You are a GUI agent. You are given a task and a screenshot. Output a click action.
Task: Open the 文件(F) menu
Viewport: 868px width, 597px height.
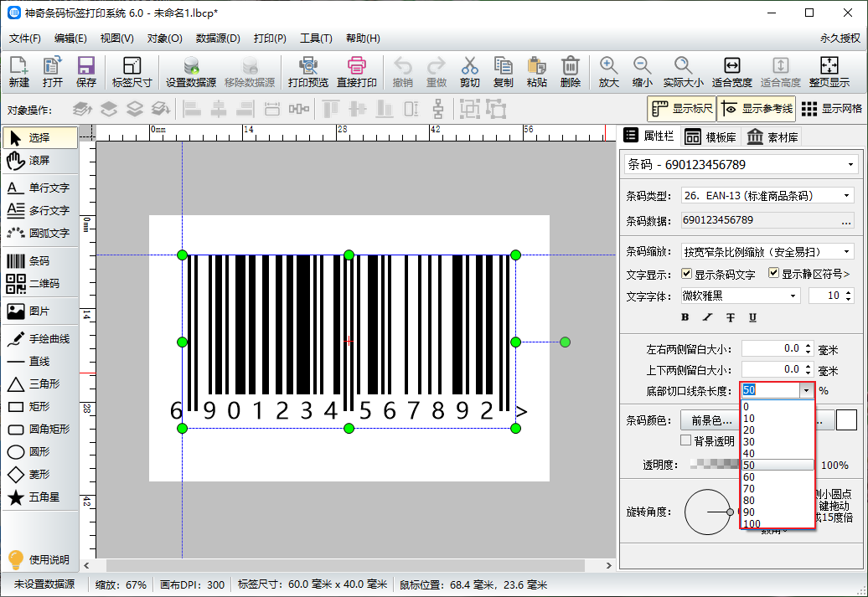pos(25,39)
